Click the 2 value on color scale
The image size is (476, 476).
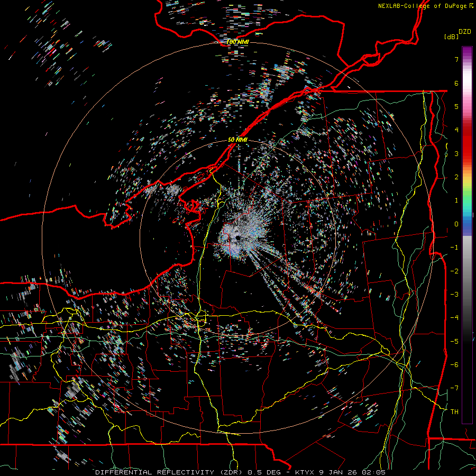(456, 177)
